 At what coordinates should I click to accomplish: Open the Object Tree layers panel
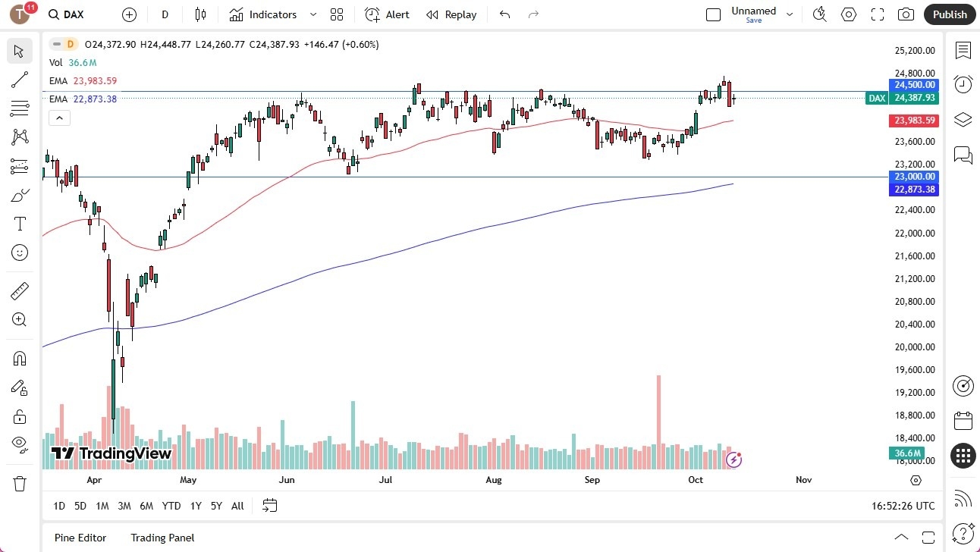click(963, 120)
